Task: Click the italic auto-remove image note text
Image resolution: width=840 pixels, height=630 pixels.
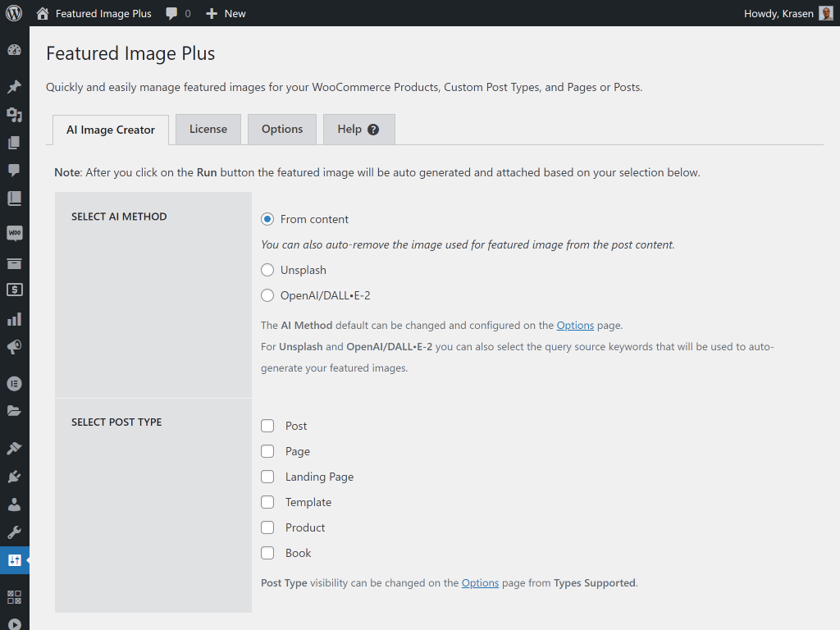Action: click(x=468, y=244)
